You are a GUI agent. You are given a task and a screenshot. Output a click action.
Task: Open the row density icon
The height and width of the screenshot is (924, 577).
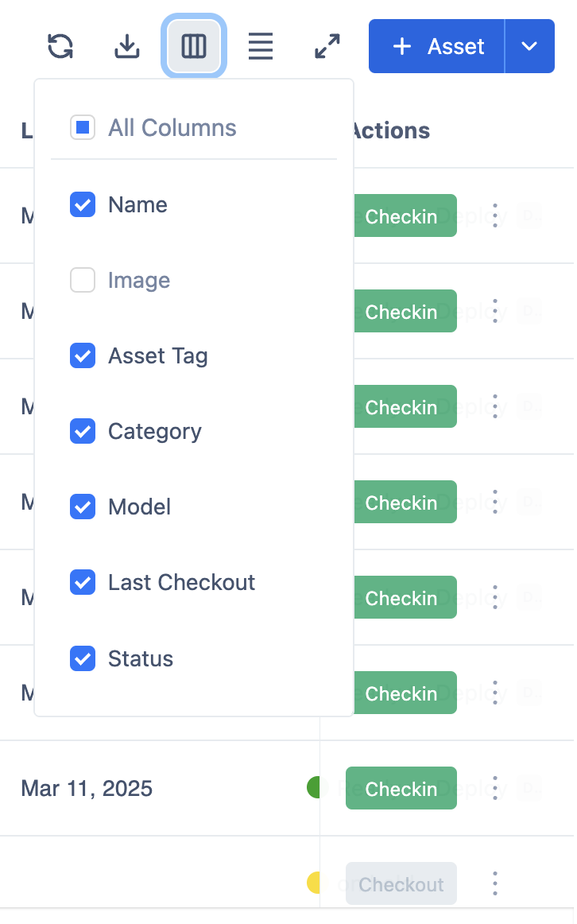pos(261,47)
